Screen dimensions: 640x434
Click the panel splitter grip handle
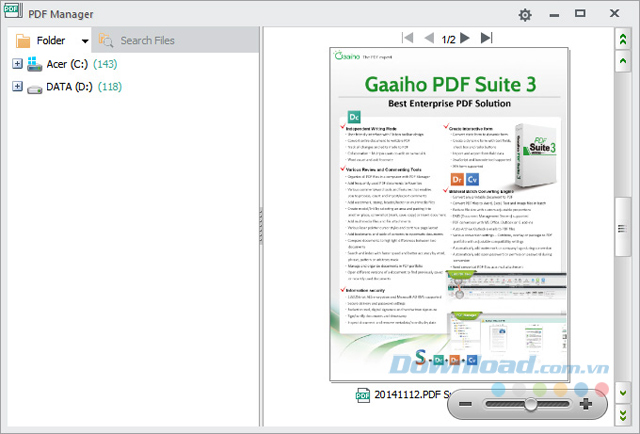[x=261, y=226]
